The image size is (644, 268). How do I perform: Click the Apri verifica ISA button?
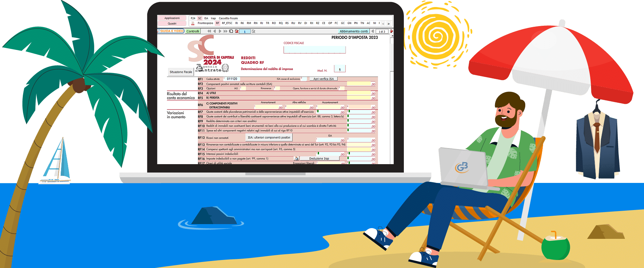tap(324, 79)
